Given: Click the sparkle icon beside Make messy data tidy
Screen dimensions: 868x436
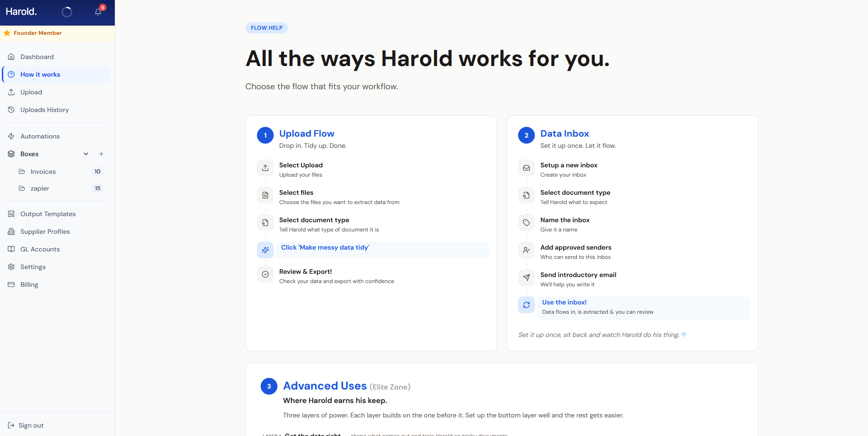Looking at the screenshot, I should click(x=265, y=250).
